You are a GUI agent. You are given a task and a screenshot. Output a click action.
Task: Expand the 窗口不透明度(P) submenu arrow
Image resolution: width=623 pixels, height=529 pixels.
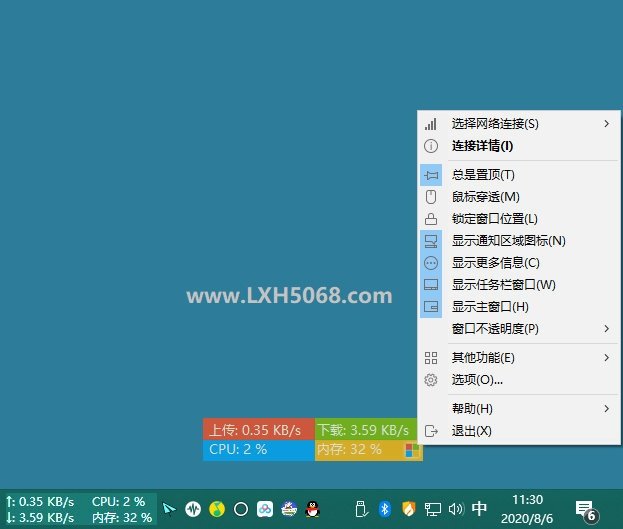(606, 329)
